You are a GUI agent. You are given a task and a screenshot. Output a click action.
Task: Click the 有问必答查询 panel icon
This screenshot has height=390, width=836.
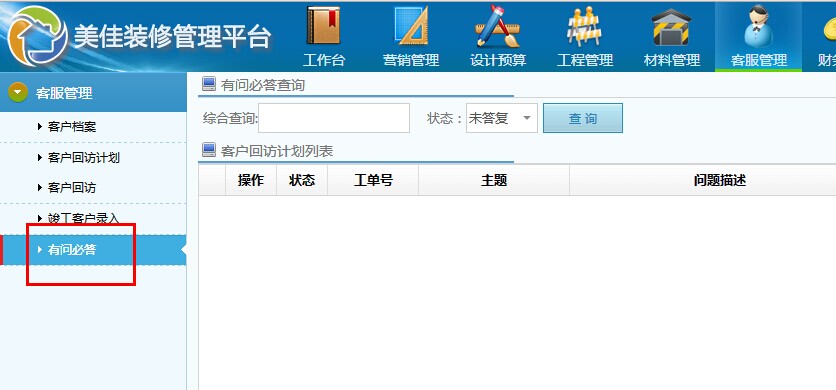tap(208, 84)
